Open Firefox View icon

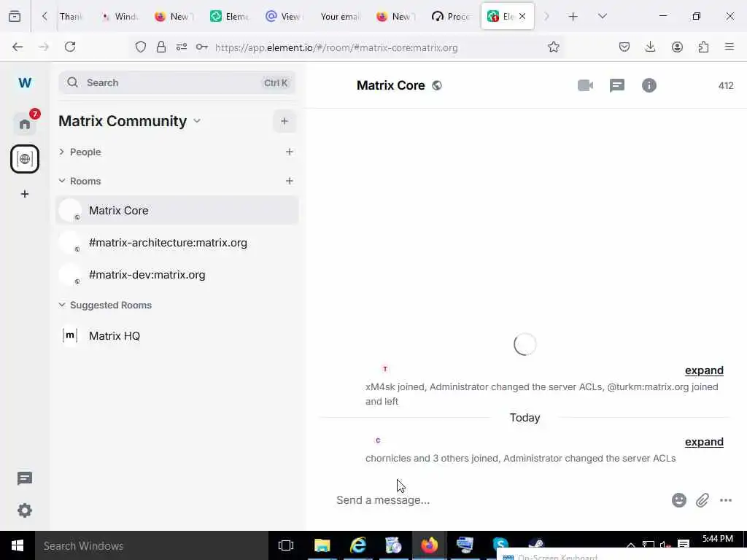pyautogui.click(x=15, y=17)
